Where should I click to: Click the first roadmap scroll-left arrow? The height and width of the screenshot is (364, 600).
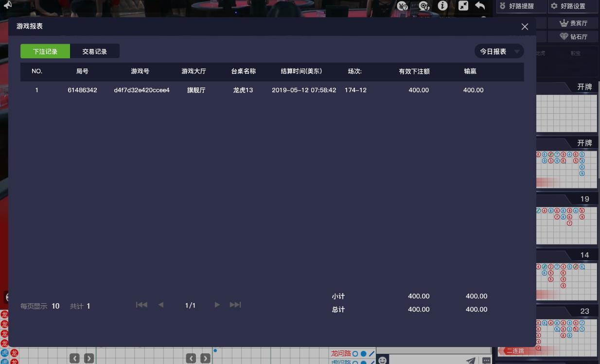74,359
